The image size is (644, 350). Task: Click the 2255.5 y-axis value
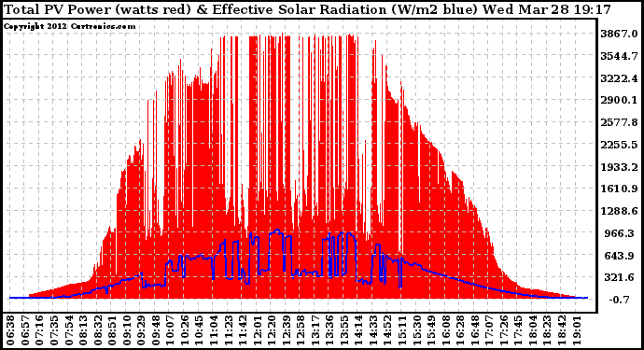pyautogui.click(x=619, y=145)
